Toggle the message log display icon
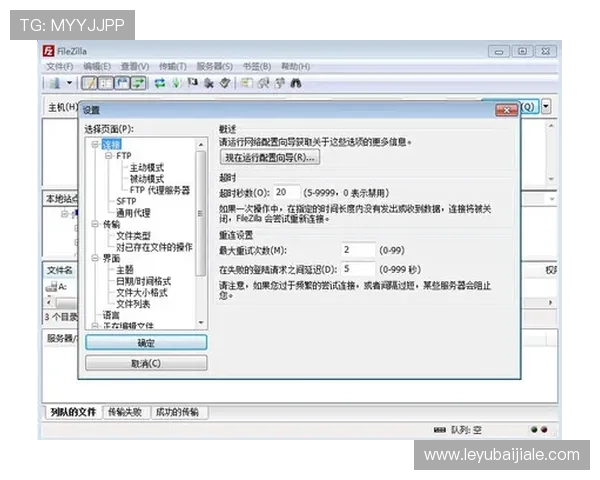 [x=90, y=83]
